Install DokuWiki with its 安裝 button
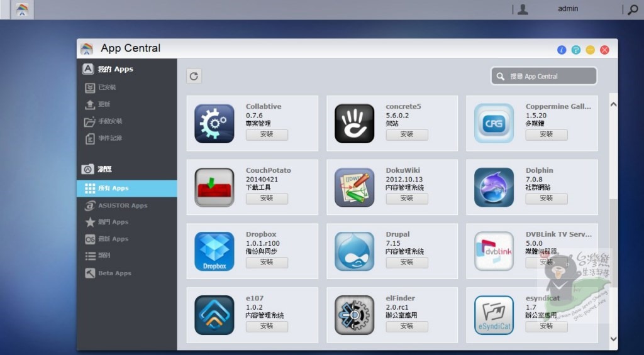This screenshot has height=355, width=644. 407,199
